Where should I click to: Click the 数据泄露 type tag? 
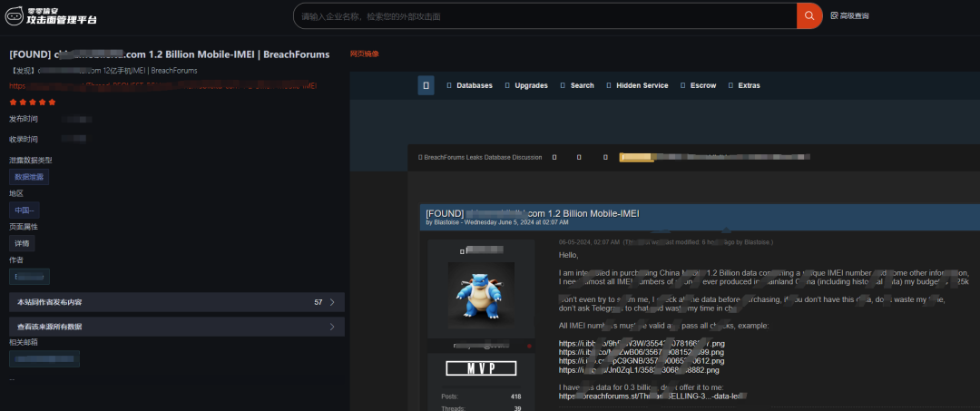(x=29, y=177)
